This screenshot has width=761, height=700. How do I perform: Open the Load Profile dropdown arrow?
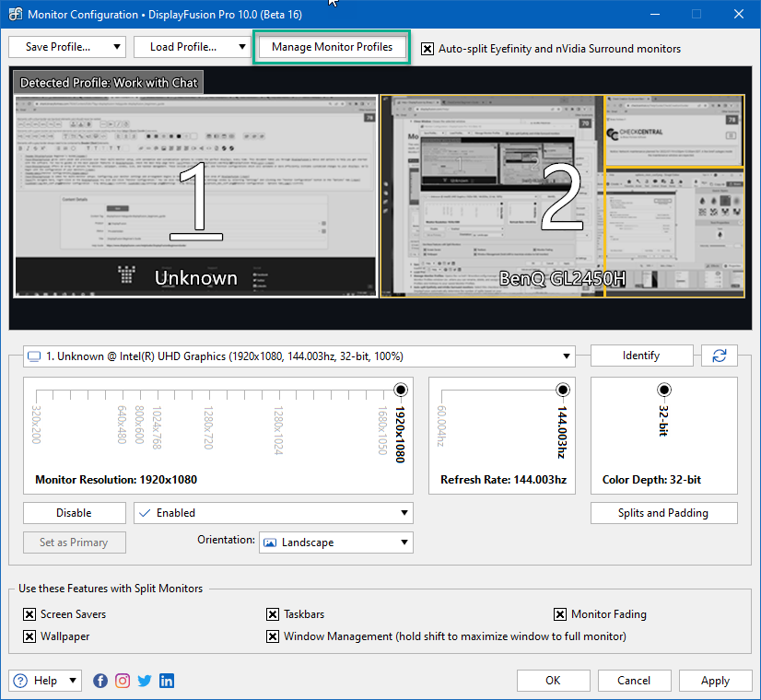(241, 47)
